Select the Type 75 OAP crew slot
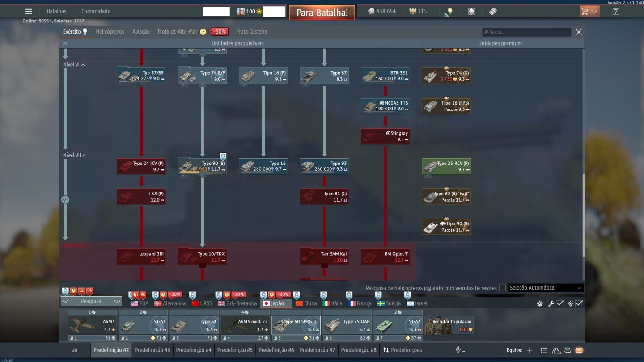 347,325
